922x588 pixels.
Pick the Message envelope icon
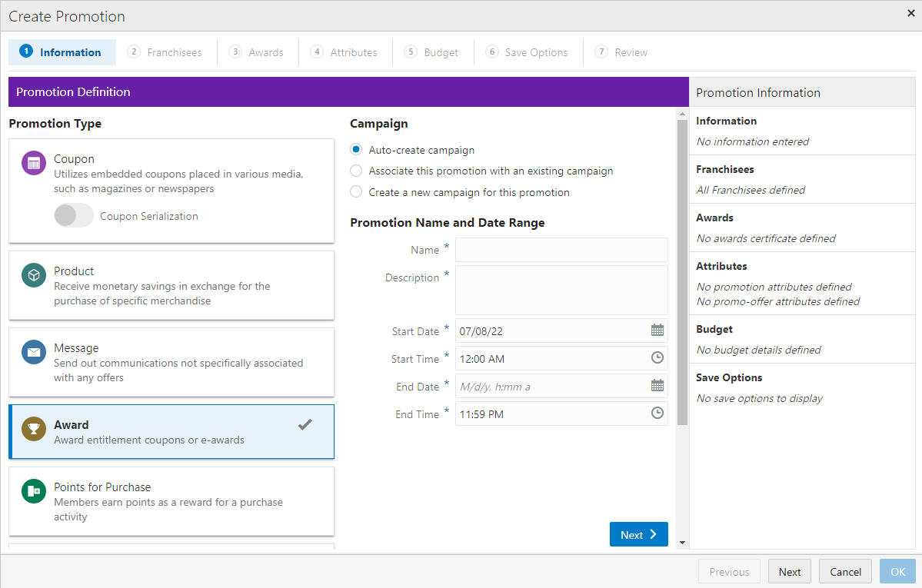point(34,352)
